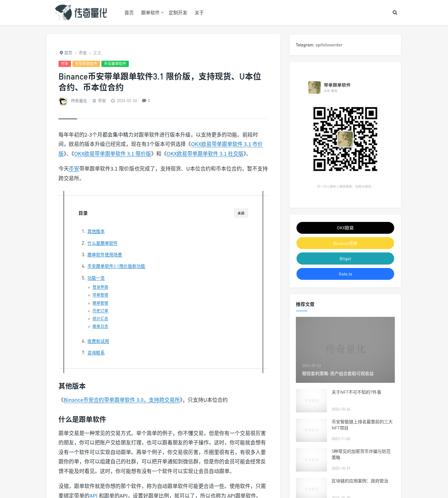
Task: Close the table of contents with 关闭
Action: (241, 213)
